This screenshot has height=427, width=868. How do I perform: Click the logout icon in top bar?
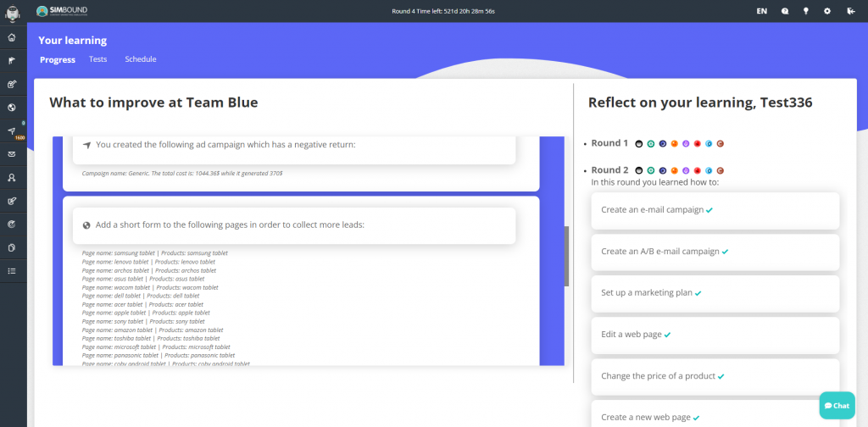849,11
